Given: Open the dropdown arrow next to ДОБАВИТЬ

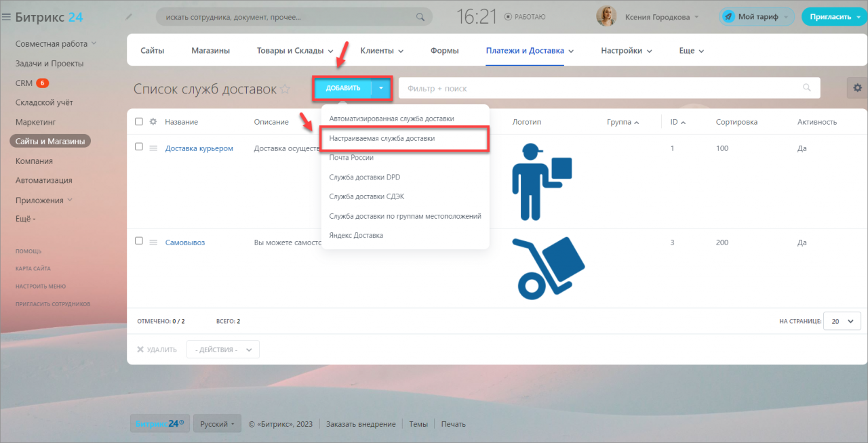Looking at the screenshot, I should (382, 88).
